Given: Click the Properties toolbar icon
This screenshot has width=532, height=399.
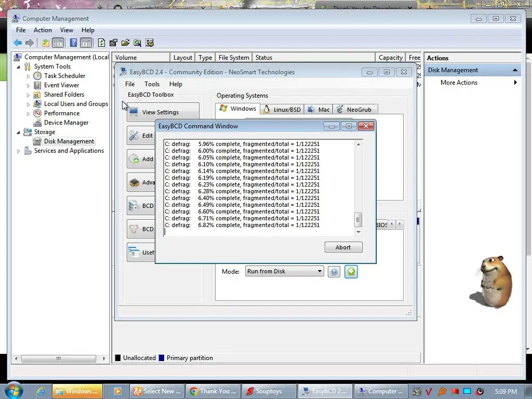Looking at the screenshot, I should coord(113,43).
